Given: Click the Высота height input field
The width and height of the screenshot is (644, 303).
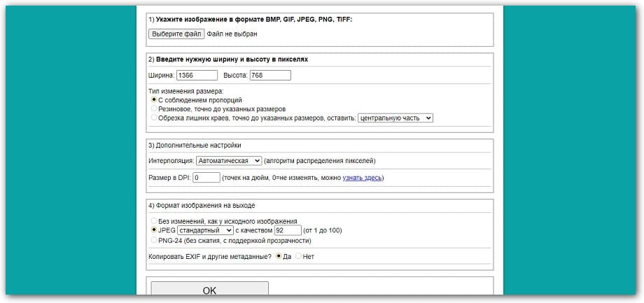Looking at the screenshot, I should pyautogui.click(x=269, y=76).
